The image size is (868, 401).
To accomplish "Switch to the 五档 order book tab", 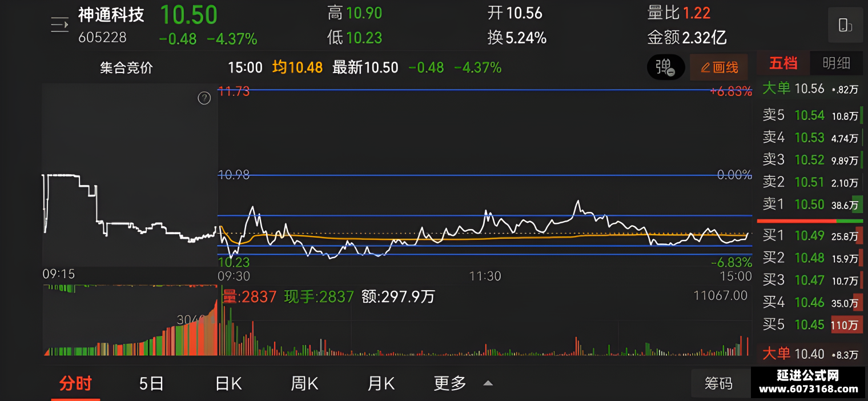I will [x=783, y=63].
